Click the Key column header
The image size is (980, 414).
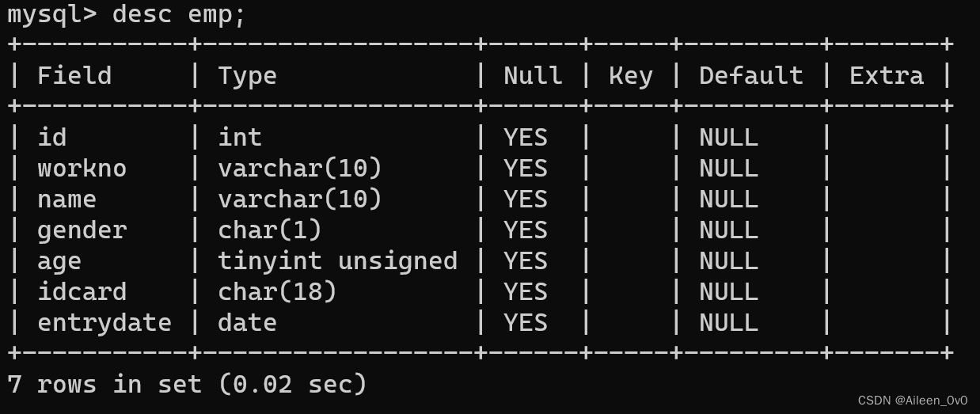(x=630, y=75)
